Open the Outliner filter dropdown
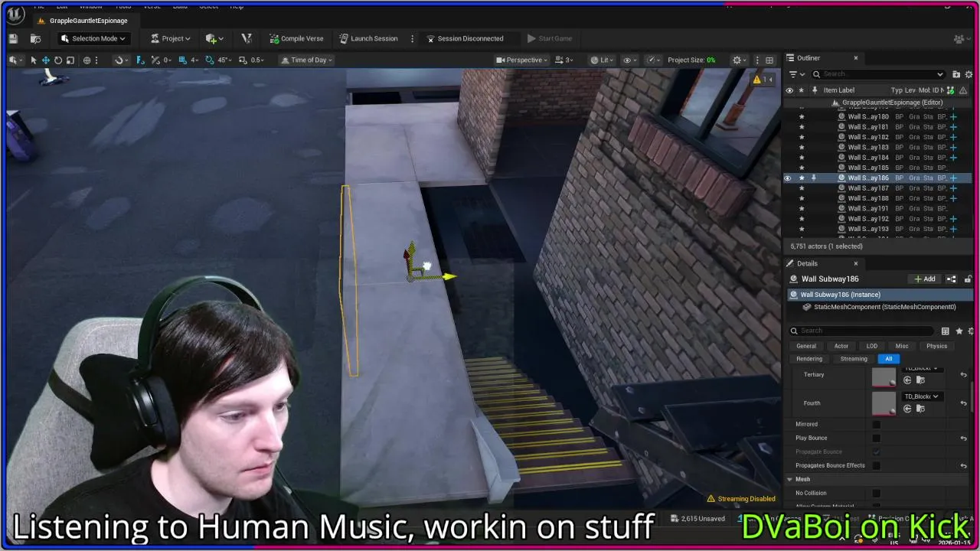This screenshot has height=551, width=980. point(795,74)
